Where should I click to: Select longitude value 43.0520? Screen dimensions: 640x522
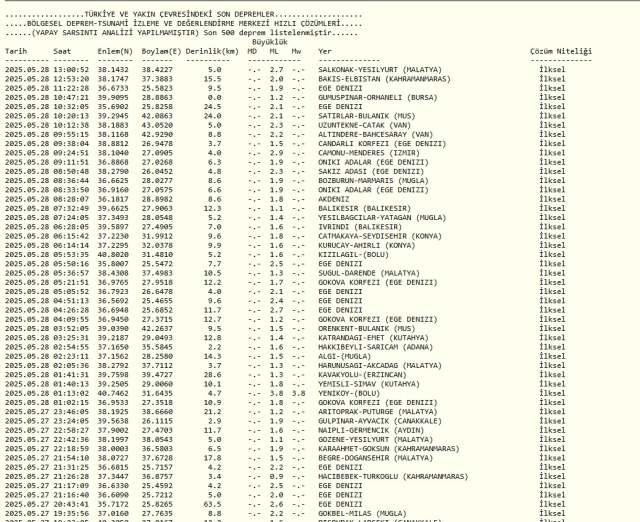(157, 125)
